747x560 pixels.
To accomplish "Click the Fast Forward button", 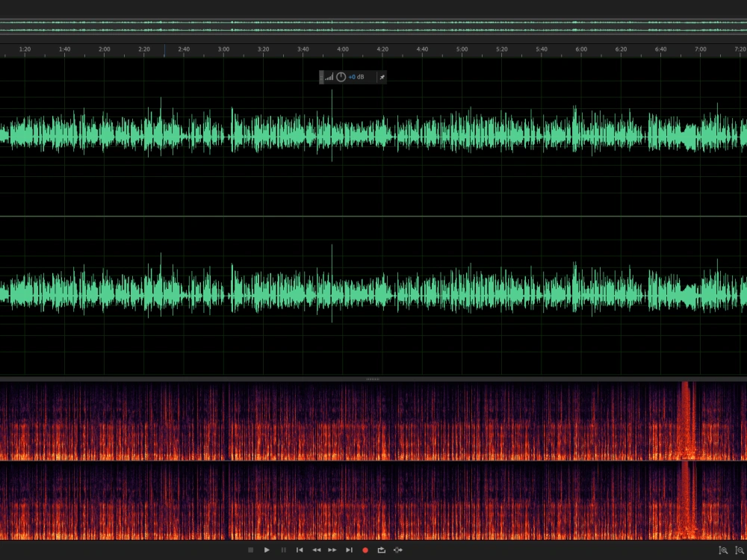I will [332, 550].
